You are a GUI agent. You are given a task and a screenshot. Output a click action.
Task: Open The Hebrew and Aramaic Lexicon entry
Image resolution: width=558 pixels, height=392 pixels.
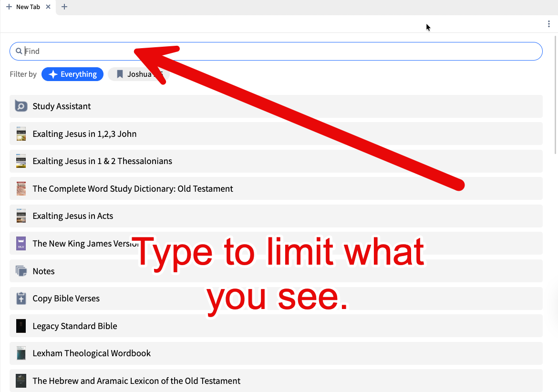136,381
